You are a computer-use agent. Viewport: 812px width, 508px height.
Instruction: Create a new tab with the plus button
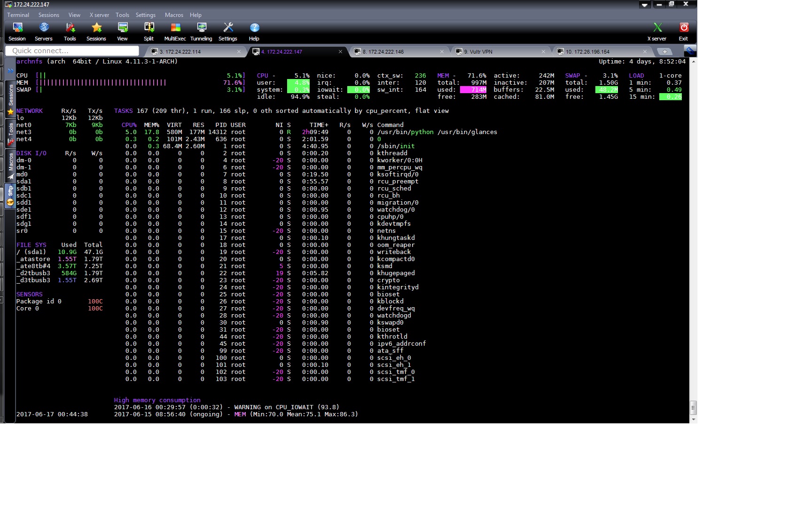(x=665, y=51)
